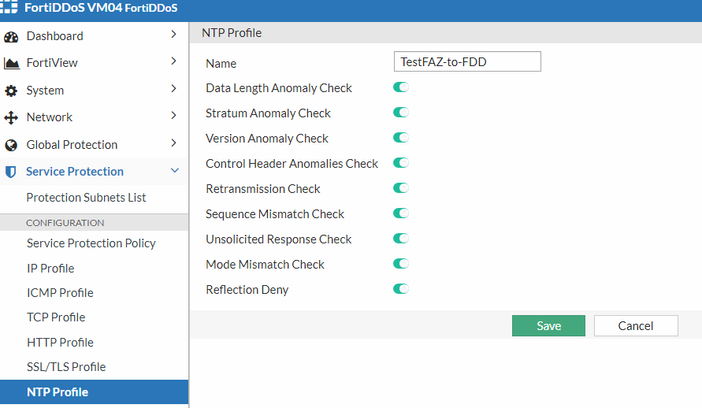Cancel the NTP profile edit
Viewport: 702px width, 408px height.
(x=635, y=326)
